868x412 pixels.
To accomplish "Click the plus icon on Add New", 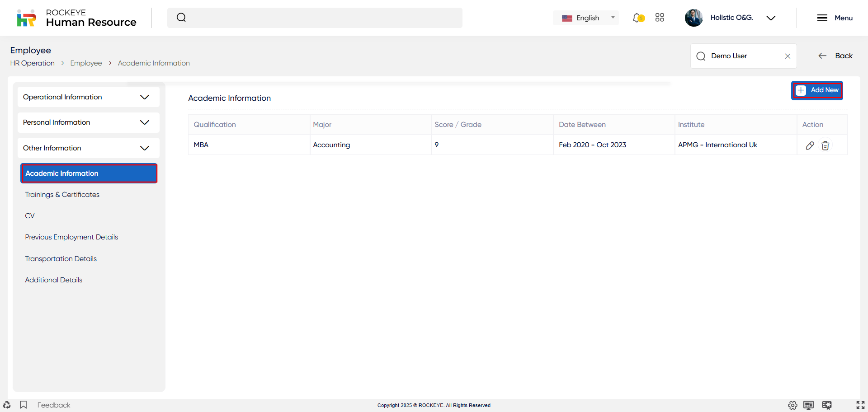I will [x=801, y=90].
